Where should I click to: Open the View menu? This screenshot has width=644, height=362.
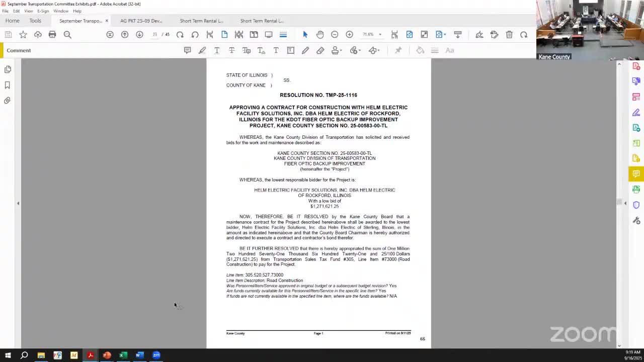[x=29, y=11]
